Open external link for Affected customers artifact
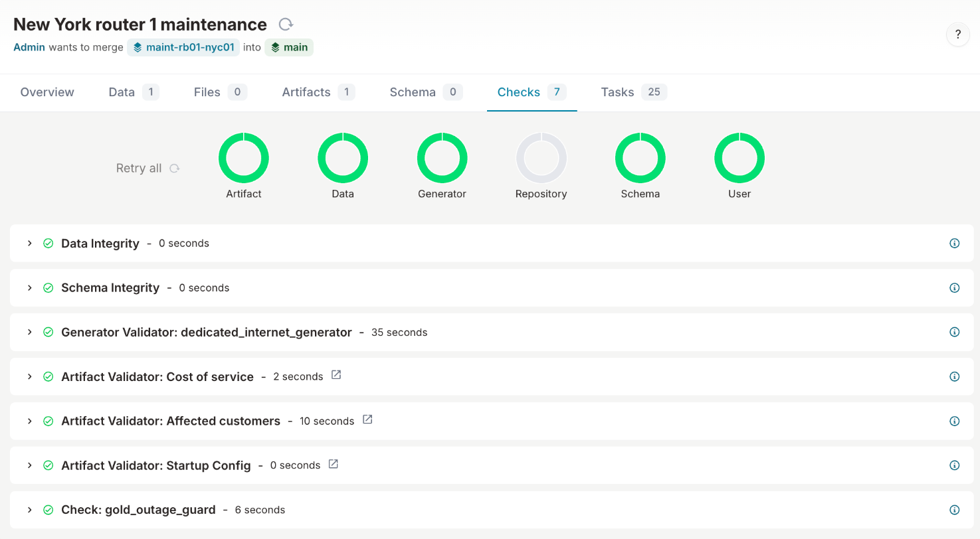 (367, 420)
